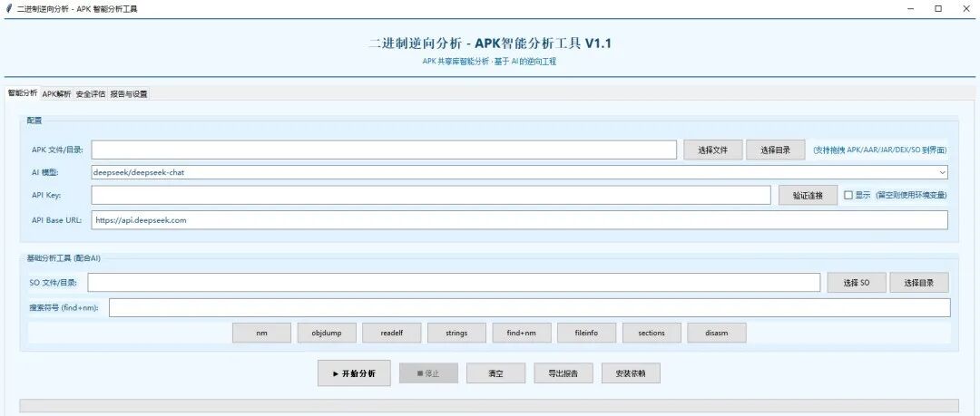Run the nm tool button
980x416 pixels.
(x=261, y=333)
